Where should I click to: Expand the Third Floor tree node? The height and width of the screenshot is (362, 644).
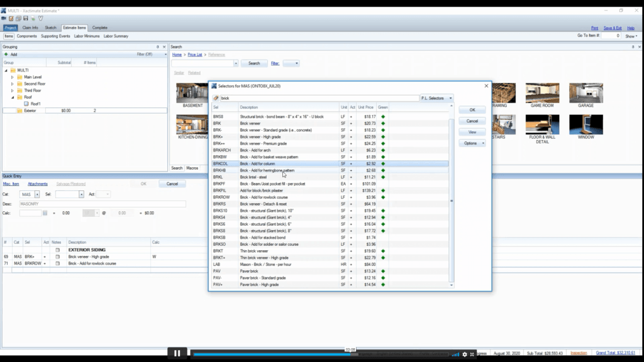pyautogui.click(x=13, y=90)
